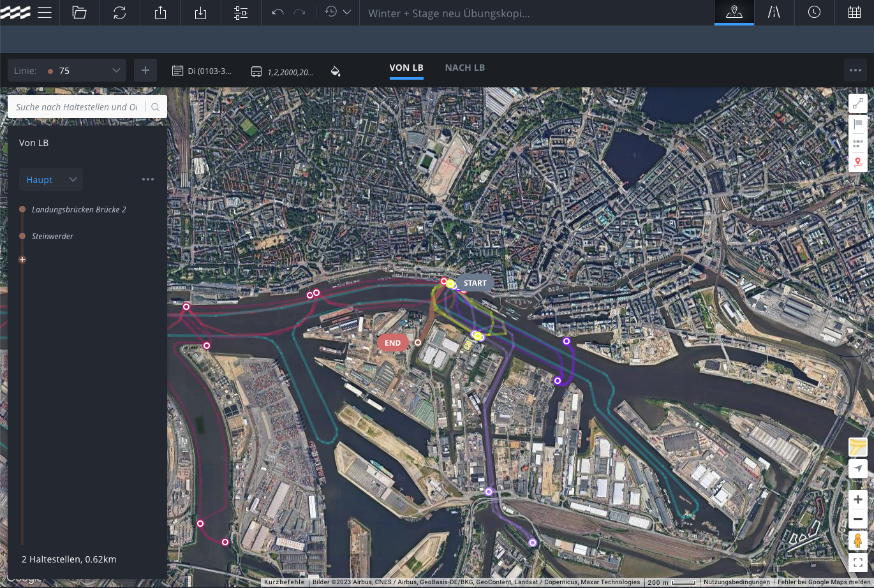Screen dimensions: 874x588
Task: Click the Street View pegman
Action: 857,541
